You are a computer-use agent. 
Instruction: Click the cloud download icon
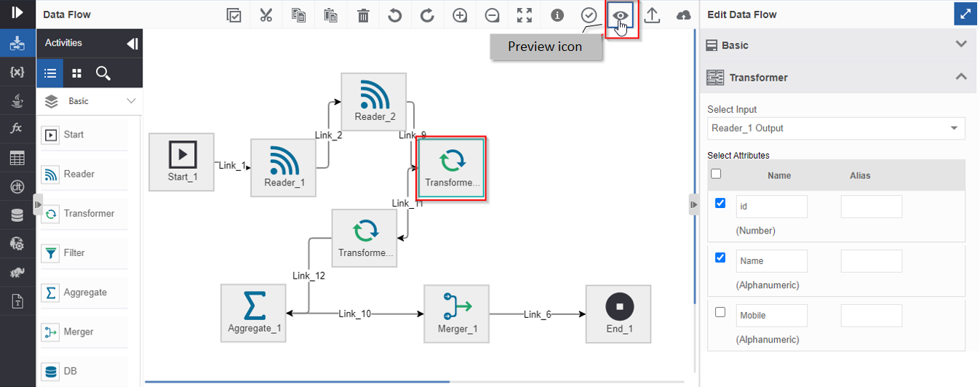pyautogui.click(x=684, y=15)
